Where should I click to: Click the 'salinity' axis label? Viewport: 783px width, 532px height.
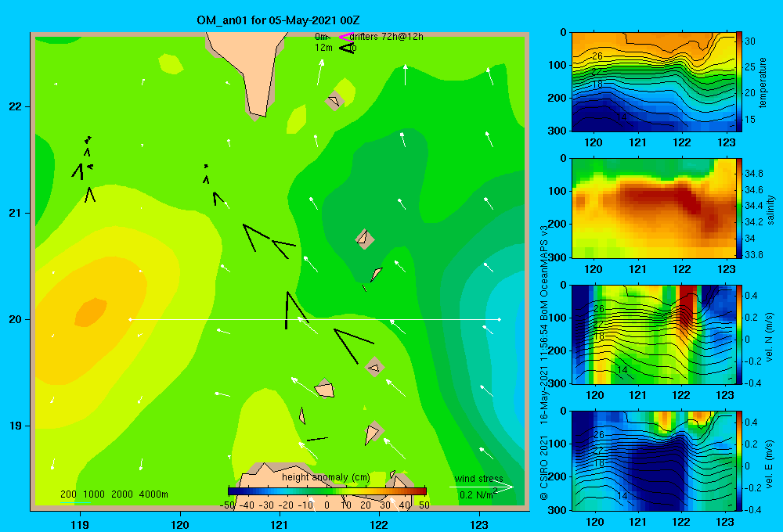[x=770, y=210]
